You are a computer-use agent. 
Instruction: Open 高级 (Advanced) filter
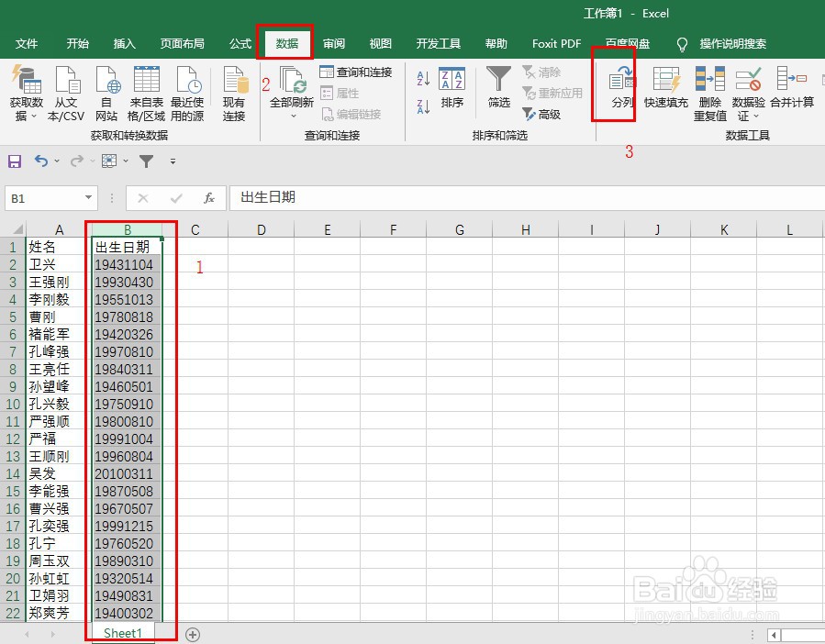pos(541,114)
